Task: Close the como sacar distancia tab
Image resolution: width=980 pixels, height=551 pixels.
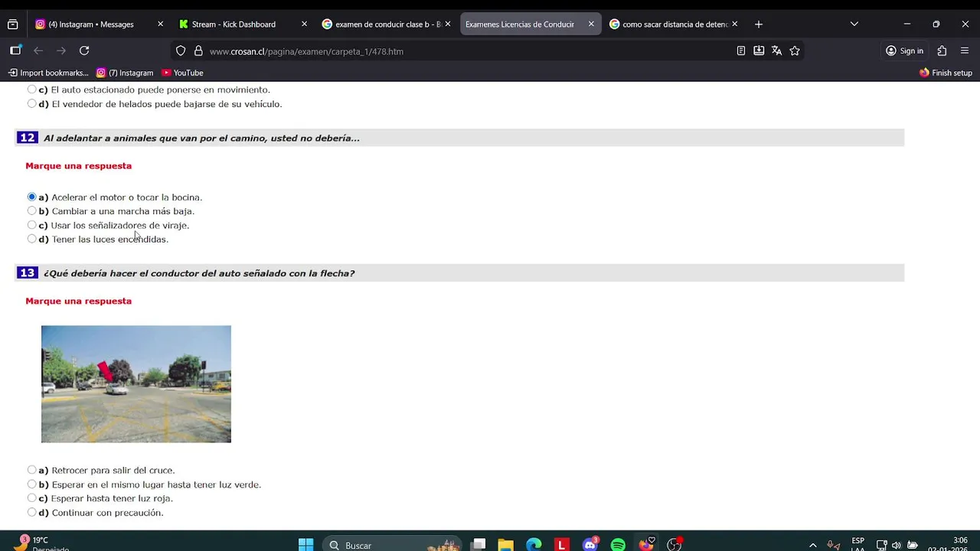Action: pyautogui.click(x=735, y=24)
